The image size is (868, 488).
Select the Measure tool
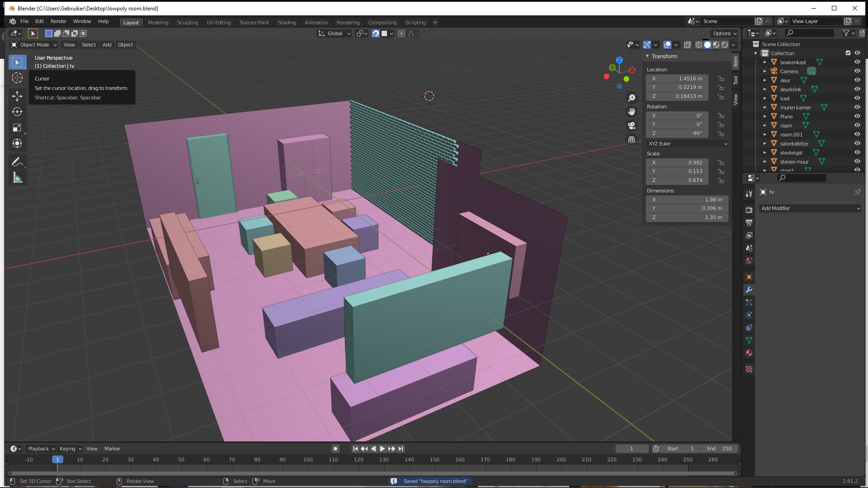(x=17, y=178)
